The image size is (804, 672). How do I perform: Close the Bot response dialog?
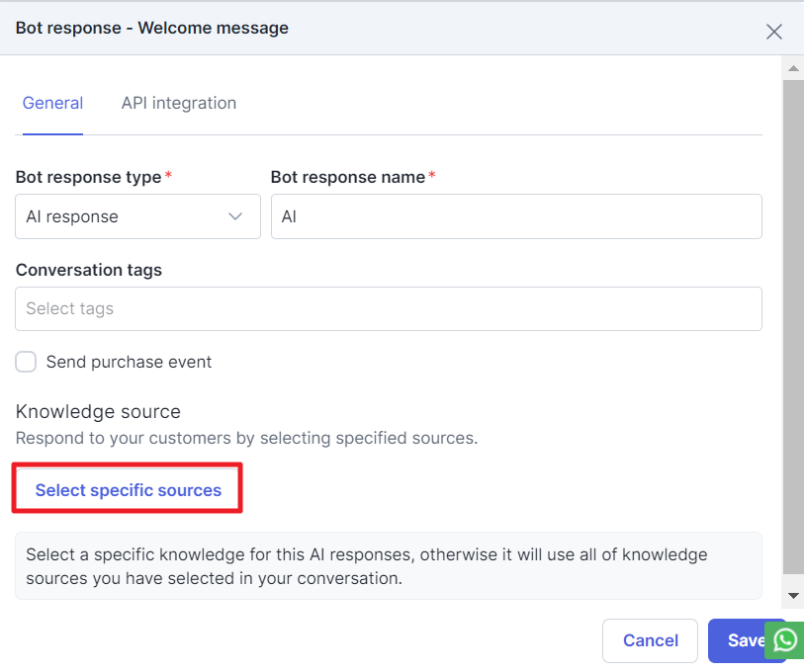773,32
